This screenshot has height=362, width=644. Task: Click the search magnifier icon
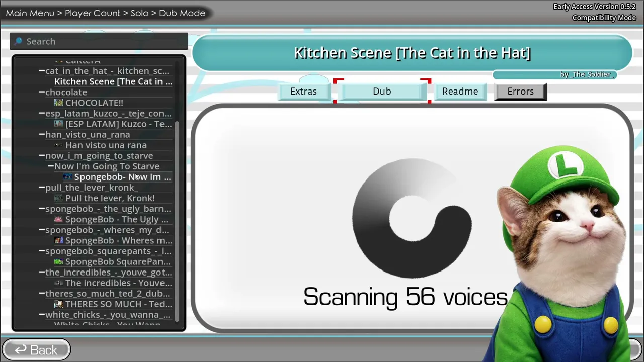coord(18,41)
